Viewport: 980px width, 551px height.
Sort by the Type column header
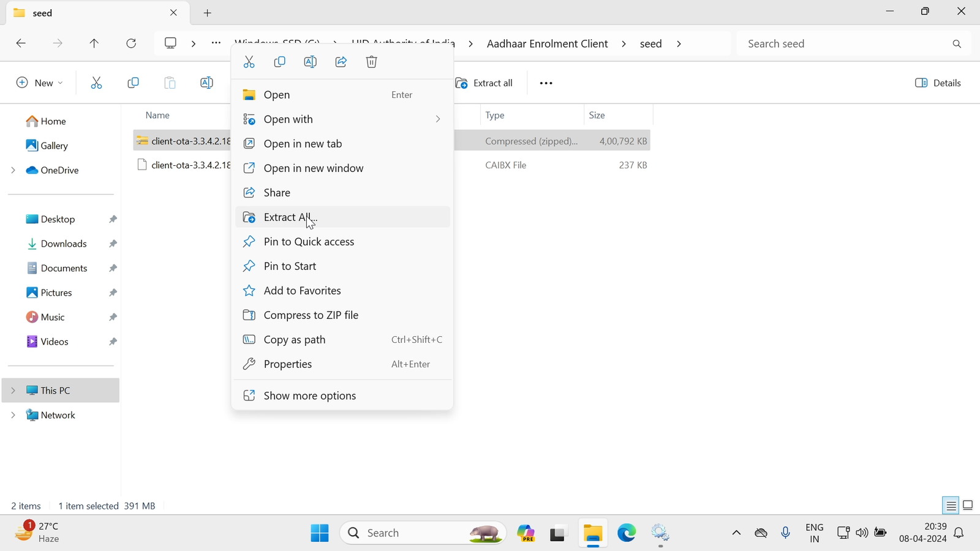[532, 115]
